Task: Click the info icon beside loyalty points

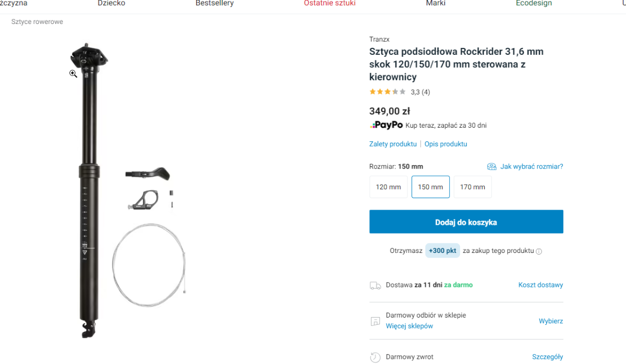Action: 539,251
